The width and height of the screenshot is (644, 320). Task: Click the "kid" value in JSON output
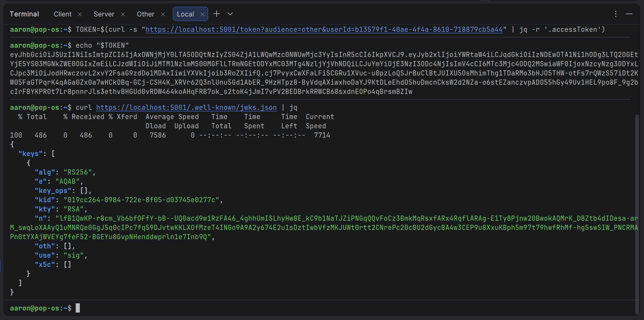(141, 200)
